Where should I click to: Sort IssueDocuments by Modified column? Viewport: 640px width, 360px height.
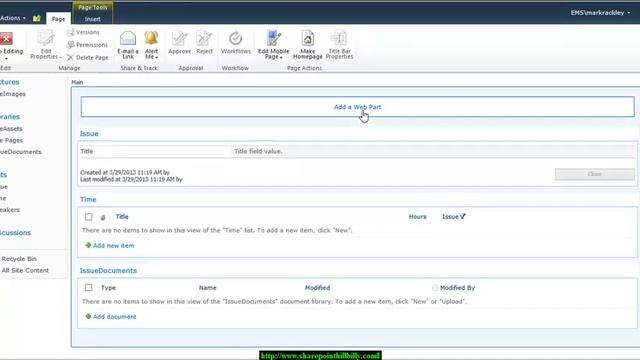pyautogui.click(x=317, y=287)
